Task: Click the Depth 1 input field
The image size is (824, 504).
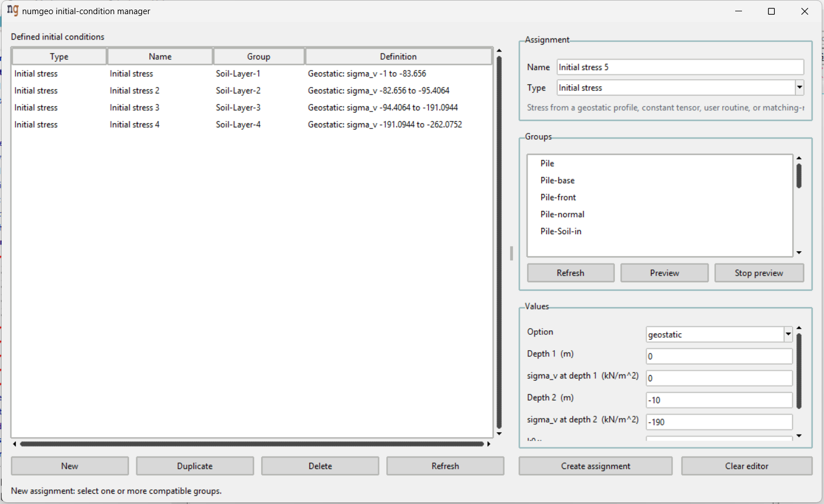Action: (719, 356)
